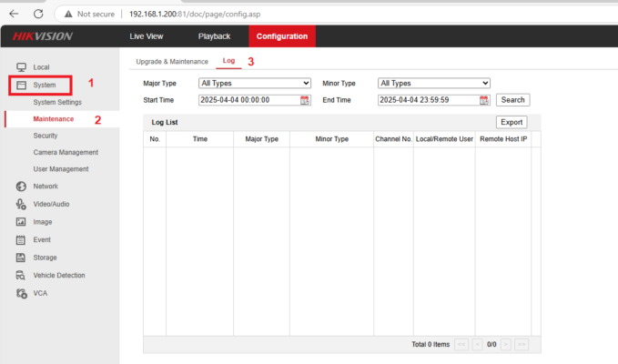This screenshot has height=364, width=618.
Task: Open Local settings menu
Action: click(x=41, y=67)
